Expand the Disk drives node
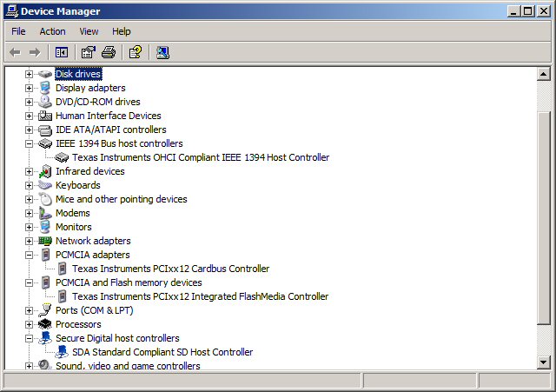Screen dimensions: 556x392 29,74
